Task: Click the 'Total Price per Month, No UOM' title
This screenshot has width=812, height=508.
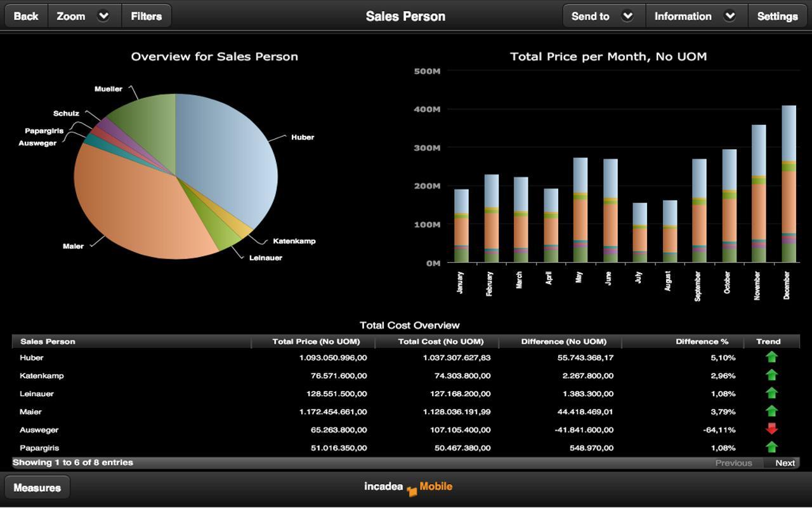Action: (x=608, y=57)
